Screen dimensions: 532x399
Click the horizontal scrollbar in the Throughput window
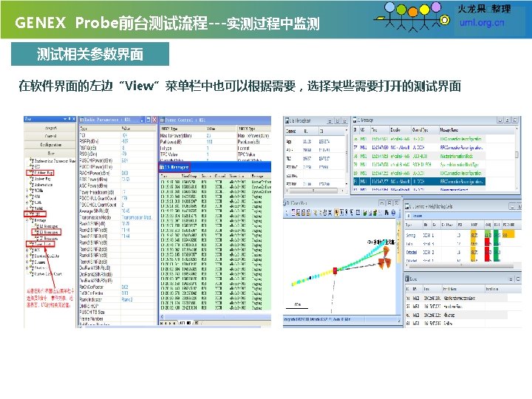click(315, 191)
